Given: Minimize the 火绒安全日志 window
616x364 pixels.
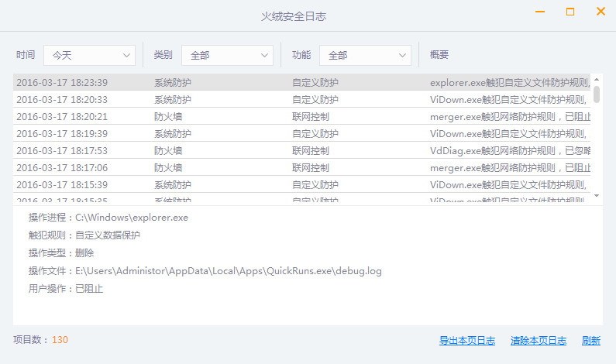Looking at the screenshot, I should 540,12.
